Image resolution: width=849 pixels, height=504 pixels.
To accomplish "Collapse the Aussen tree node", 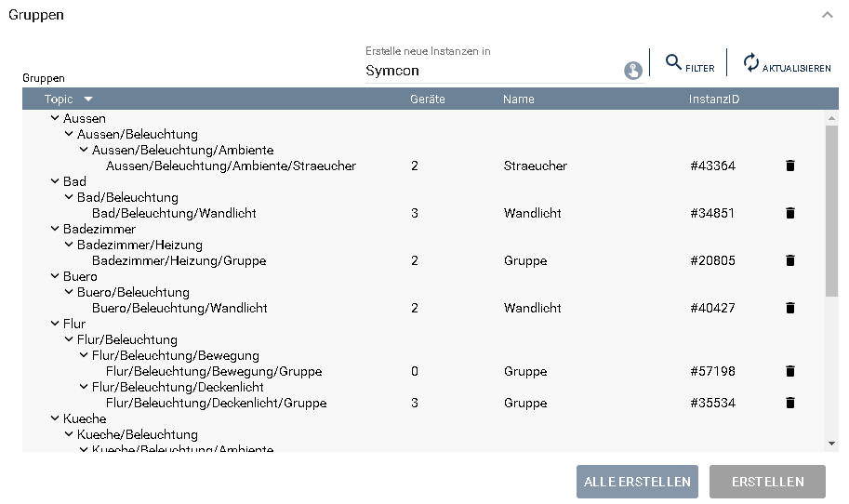I will 55,118.
